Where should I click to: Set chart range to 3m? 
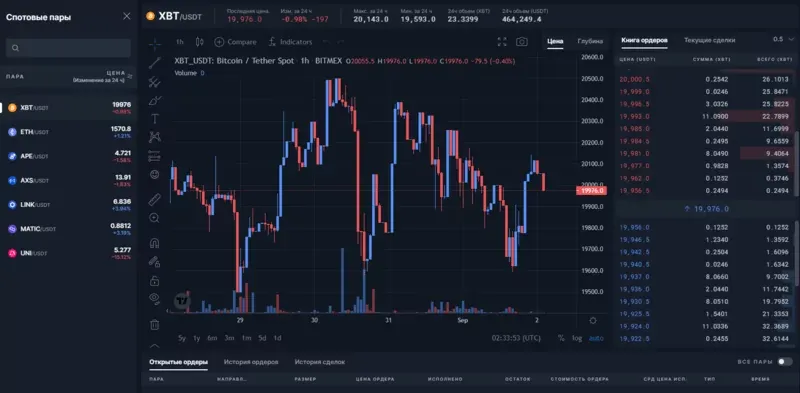[x=229, y=338]
